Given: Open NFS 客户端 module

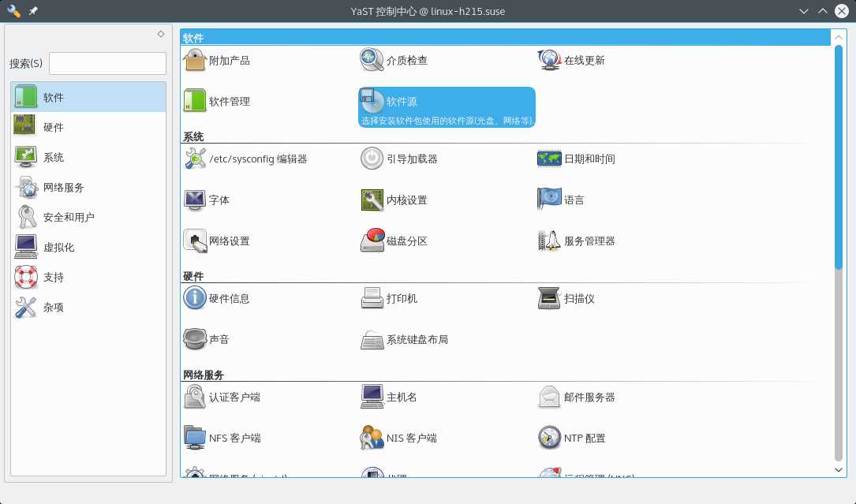Looking at the screenshot, I should pos(222,438).
